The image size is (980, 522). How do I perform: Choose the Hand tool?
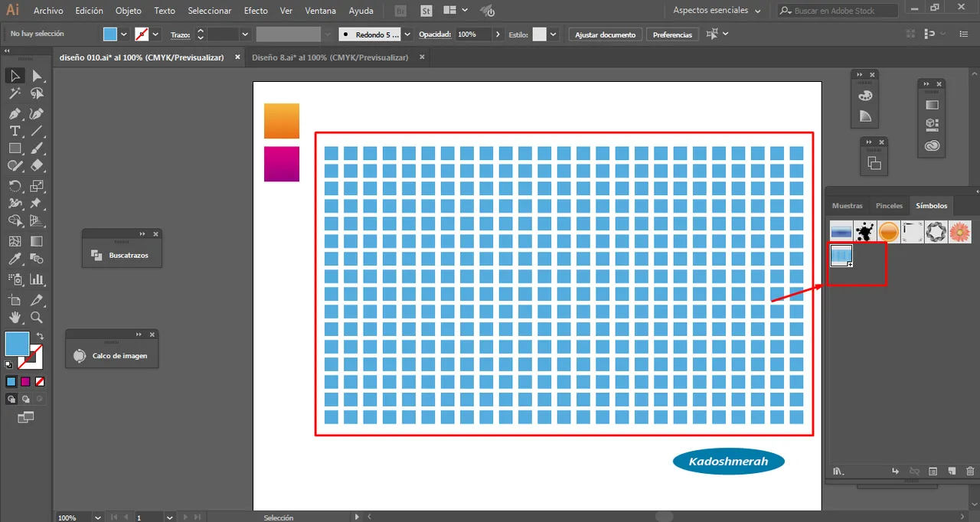click(15, 317)
